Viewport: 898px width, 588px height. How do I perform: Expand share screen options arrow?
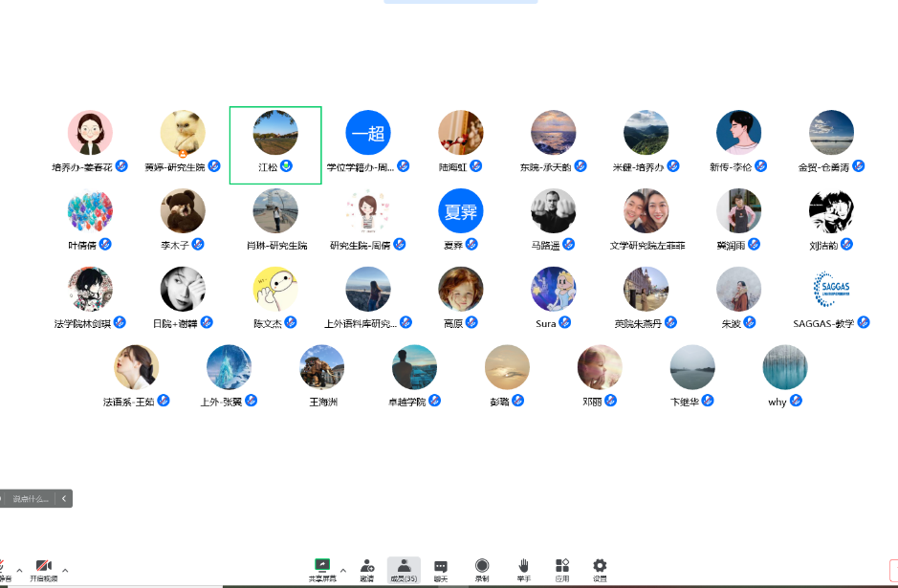tap(343, 570)
